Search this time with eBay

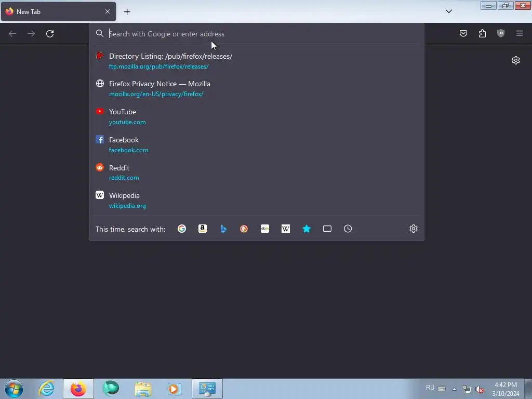[265, 229]
